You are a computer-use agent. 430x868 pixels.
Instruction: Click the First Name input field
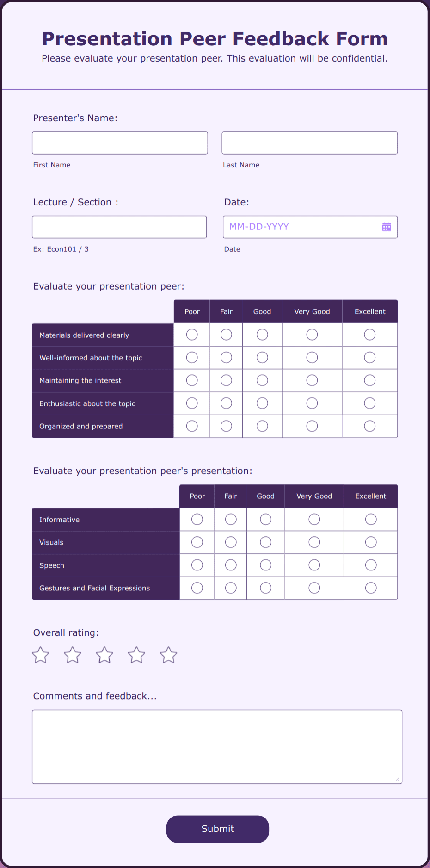(x=119, y=143)
